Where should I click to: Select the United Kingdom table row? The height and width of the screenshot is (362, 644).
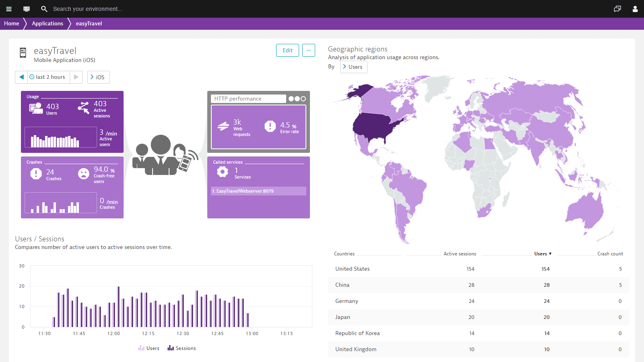click(x=479, y=350)
